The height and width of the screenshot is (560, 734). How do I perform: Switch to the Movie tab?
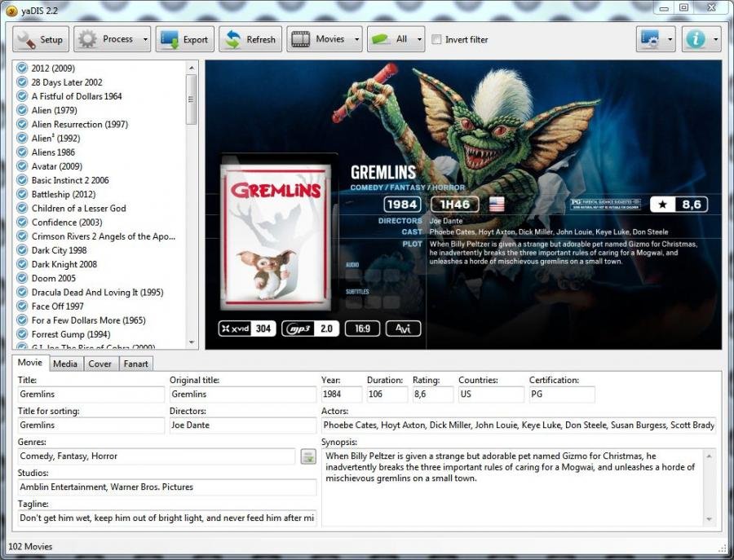click(x=30, y=363)
